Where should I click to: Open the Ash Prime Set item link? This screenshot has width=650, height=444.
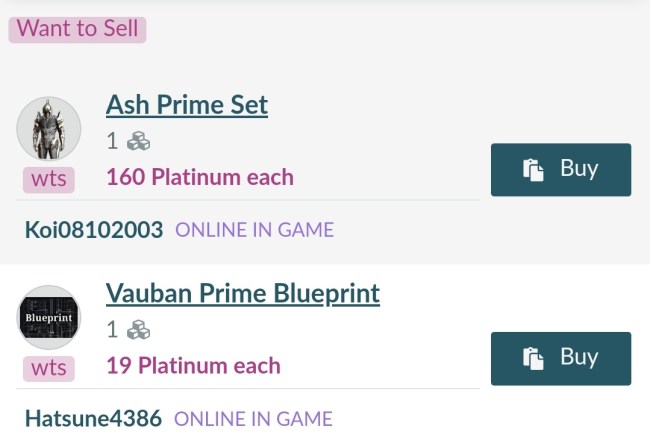pos(187,104)
